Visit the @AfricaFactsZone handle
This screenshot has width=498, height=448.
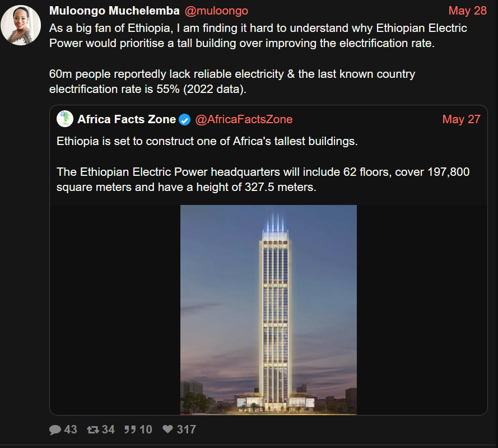tap(244, 119)
